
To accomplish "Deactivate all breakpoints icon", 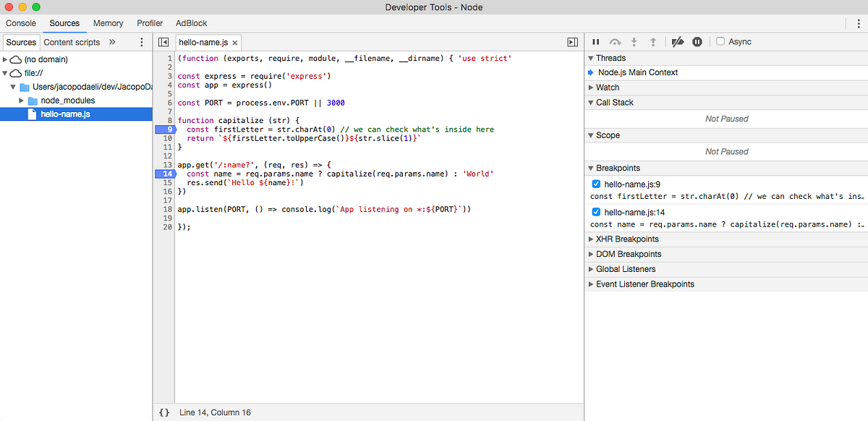I will tap(678, 42).
